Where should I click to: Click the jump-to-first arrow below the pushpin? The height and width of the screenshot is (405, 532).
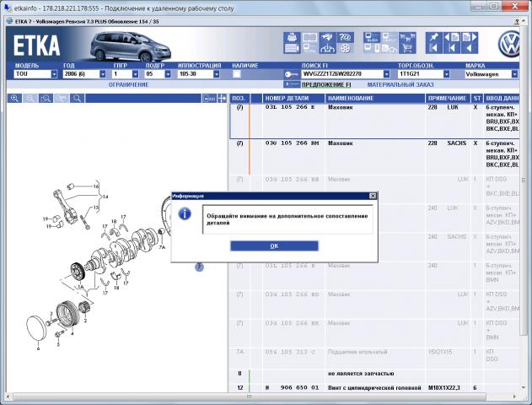434,48
